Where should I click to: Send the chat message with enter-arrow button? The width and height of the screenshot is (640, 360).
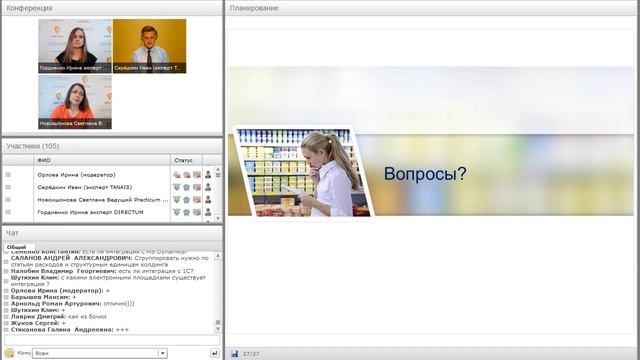tap(214, 353)
